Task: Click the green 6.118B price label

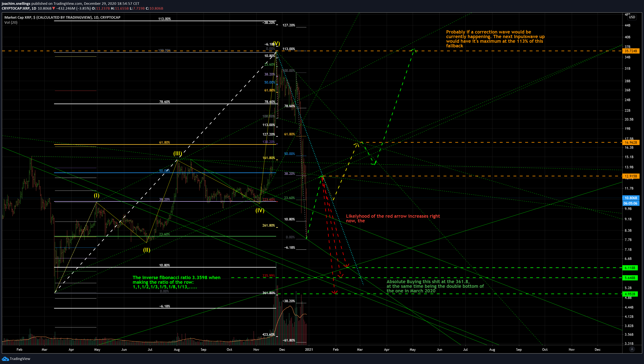Action: (x=630, y=268)
